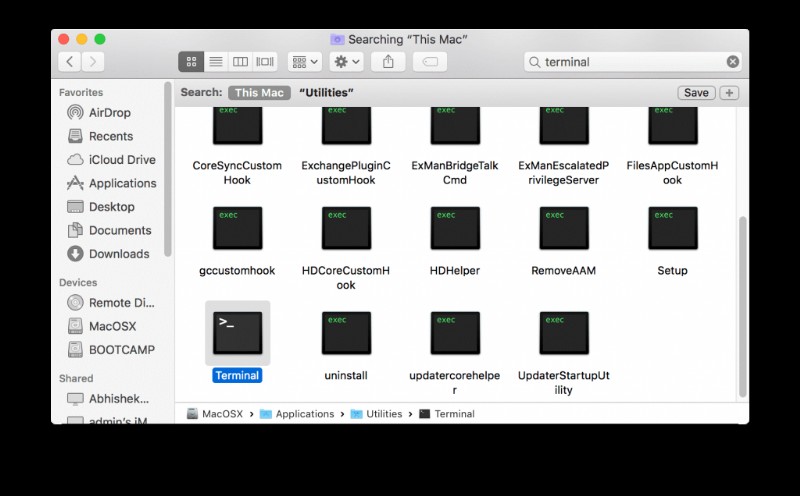
Task: Open the Abhishek shared computer
Action: coord(108,399)
